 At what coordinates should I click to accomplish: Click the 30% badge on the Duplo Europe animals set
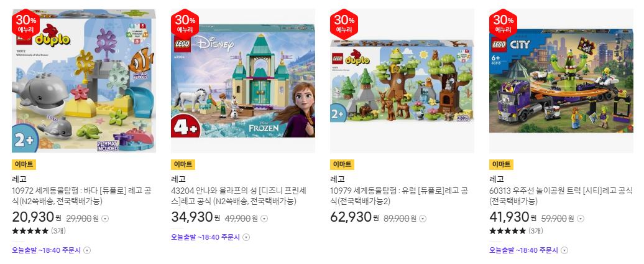pyautogui.click(x=344, y=24)
